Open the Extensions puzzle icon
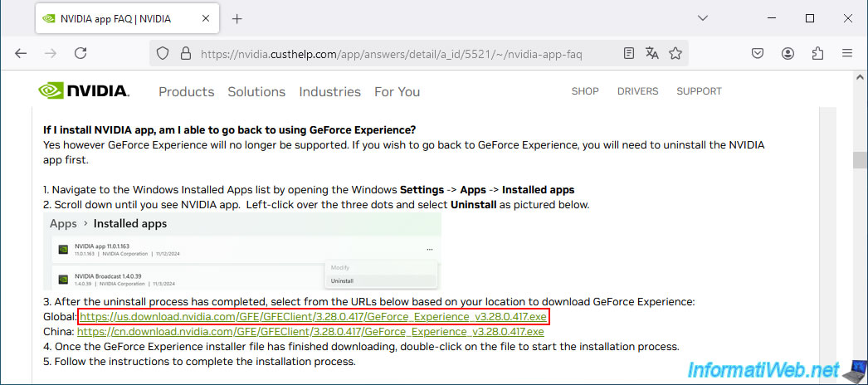The width and height of the screenshot is (868, 385). (817, 53)
